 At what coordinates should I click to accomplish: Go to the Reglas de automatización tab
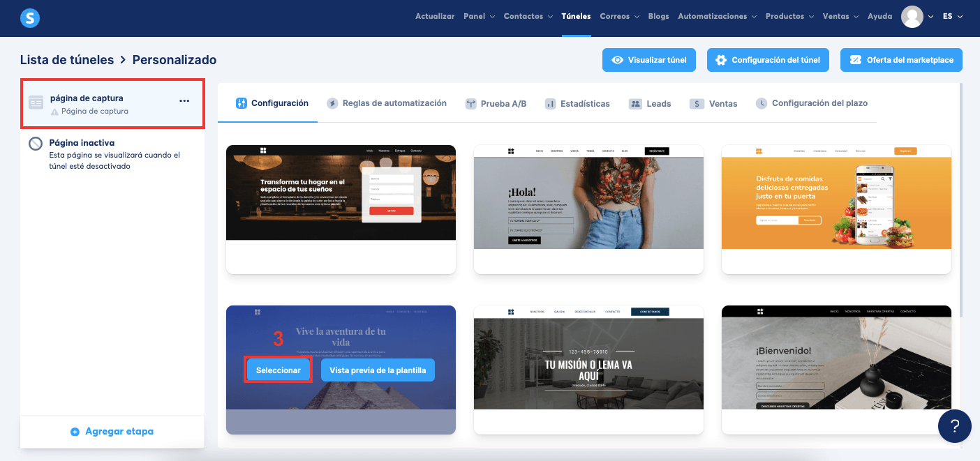pos(387,103)
